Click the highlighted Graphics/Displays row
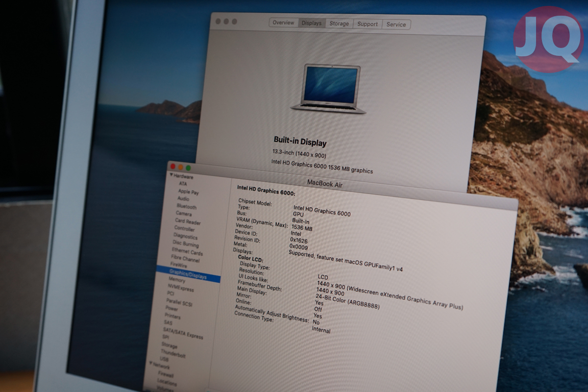Viewport: 588px width, 392px height. pyautogui.click(x=188, y=274)
